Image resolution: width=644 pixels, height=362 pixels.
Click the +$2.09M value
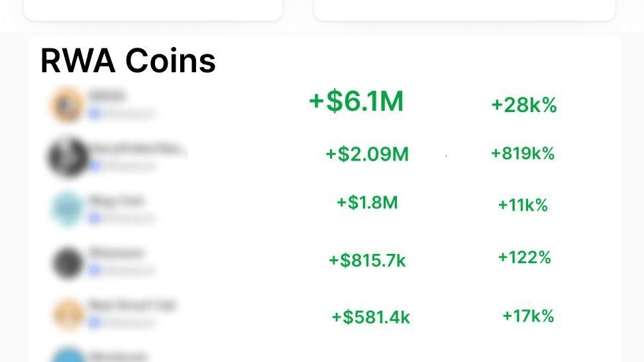[x=366, y=154]
